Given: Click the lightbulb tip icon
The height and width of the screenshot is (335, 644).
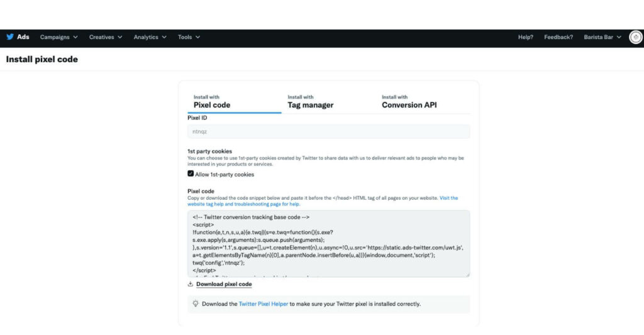Looking at the screenshot, I should [195, 304].
